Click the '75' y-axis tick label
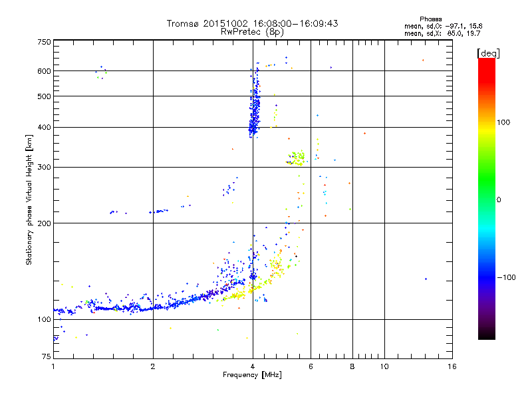The height and width of the screenshot is (399, 532). [x=47, y=356]
